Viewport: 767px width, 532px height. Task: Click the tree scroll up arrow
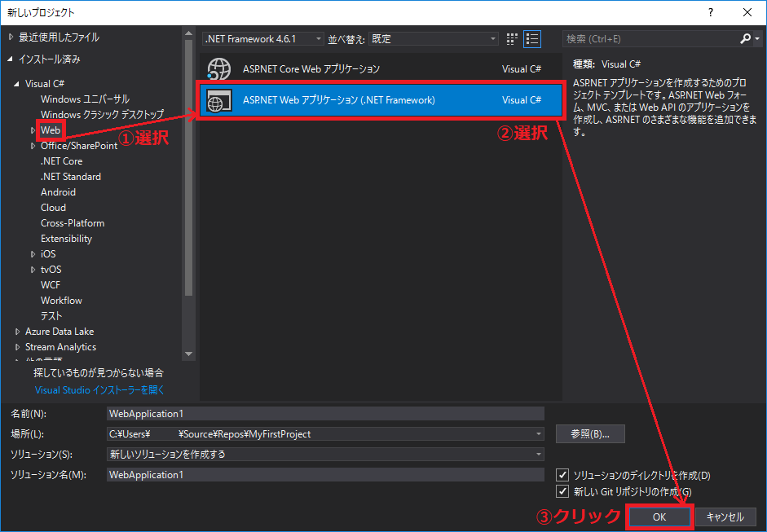pos(188,33)
